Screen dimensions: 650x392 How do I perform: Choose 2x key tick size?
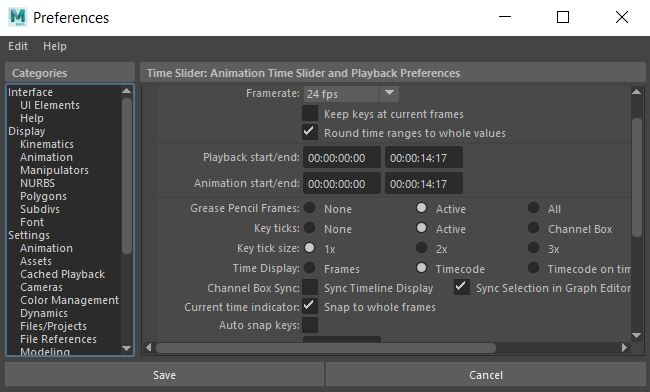pos(422,248)
